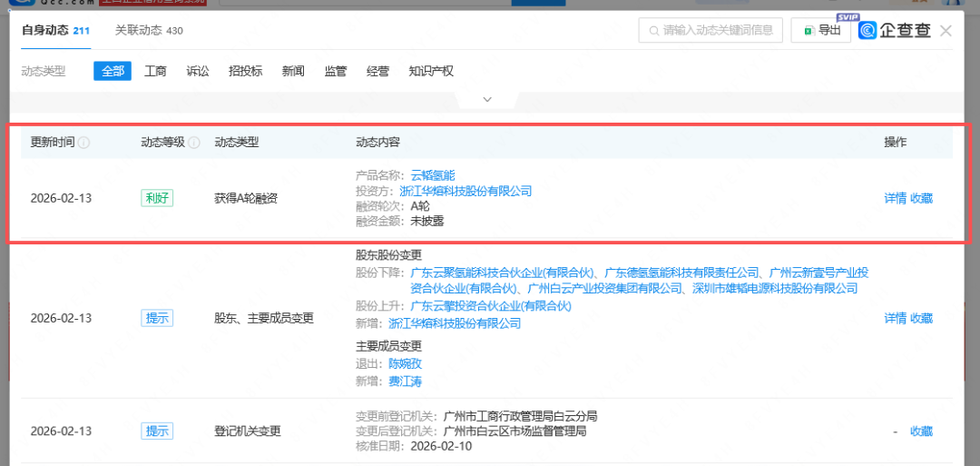Click the 利好 level tag
The height and width of the screenshot is (466, 980).
pyautogui.click(x=157, y=198)
